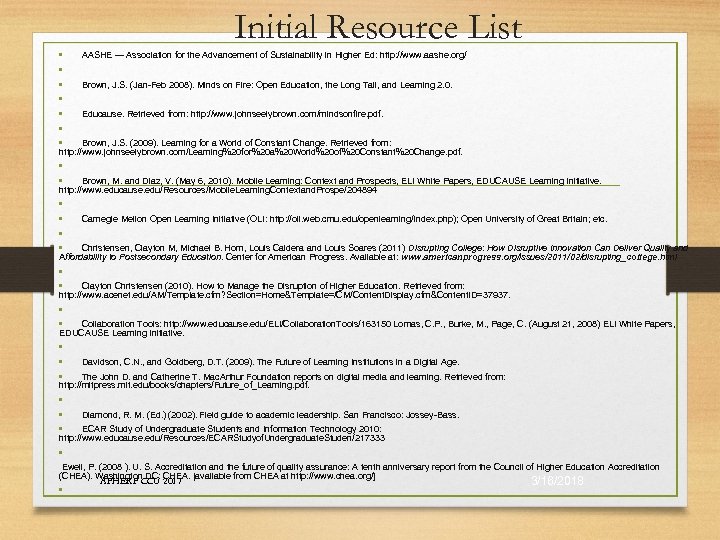This screenshot has width=720, height=540.
Task: Open the johnseelybrown.com mindsonfire.pdf link
Action: [x=287, y=114]
